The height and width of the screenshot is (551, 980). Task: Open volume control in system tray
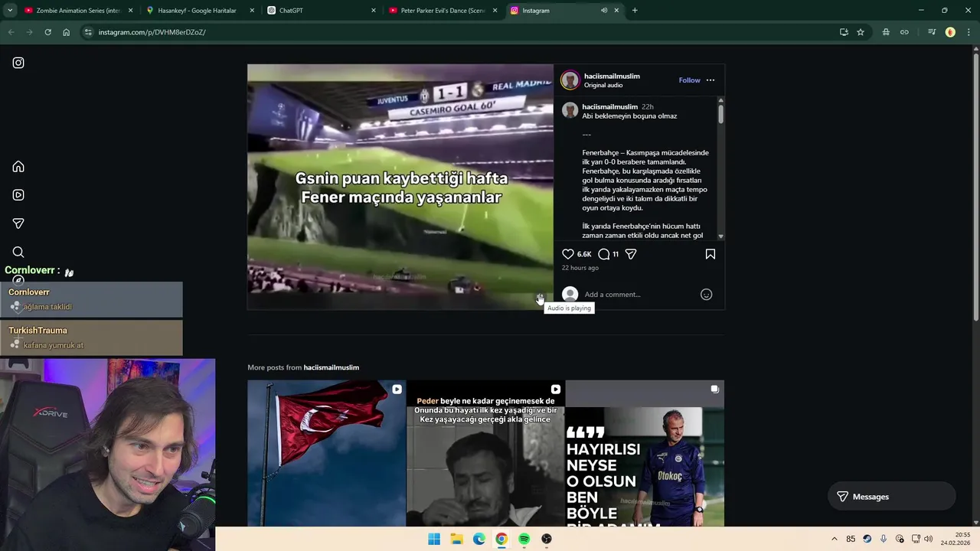(x=929, y=539)
